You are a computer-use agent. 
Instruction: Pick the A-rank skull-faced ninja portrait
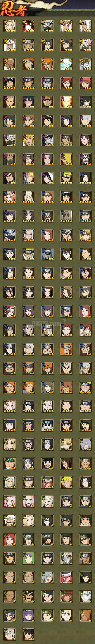[x=85, y=159]
